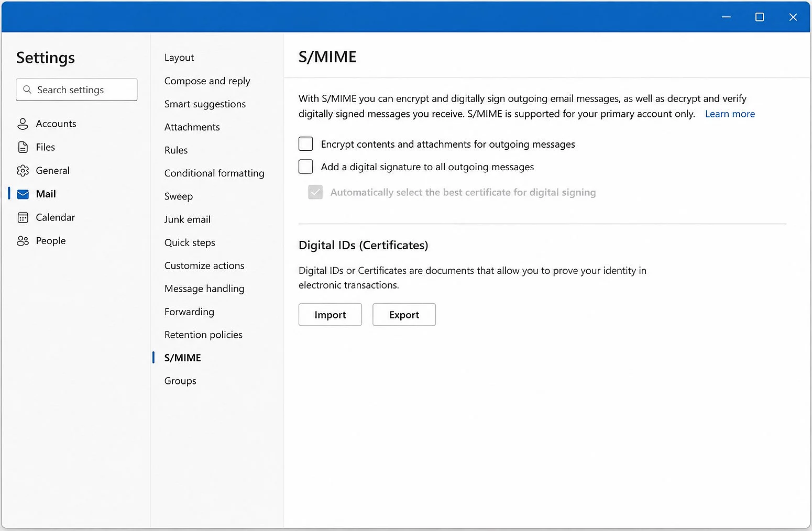Close the Settings window

(793, 17)
